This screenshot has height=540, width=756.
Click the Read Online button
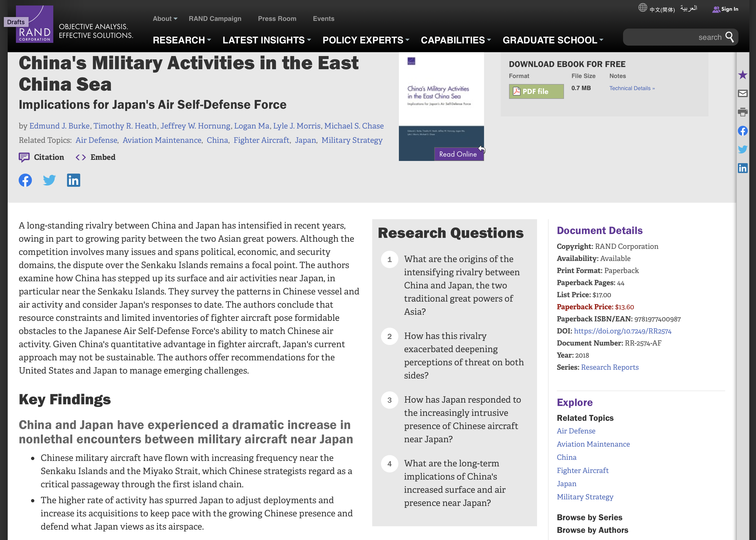pos(459,154)
